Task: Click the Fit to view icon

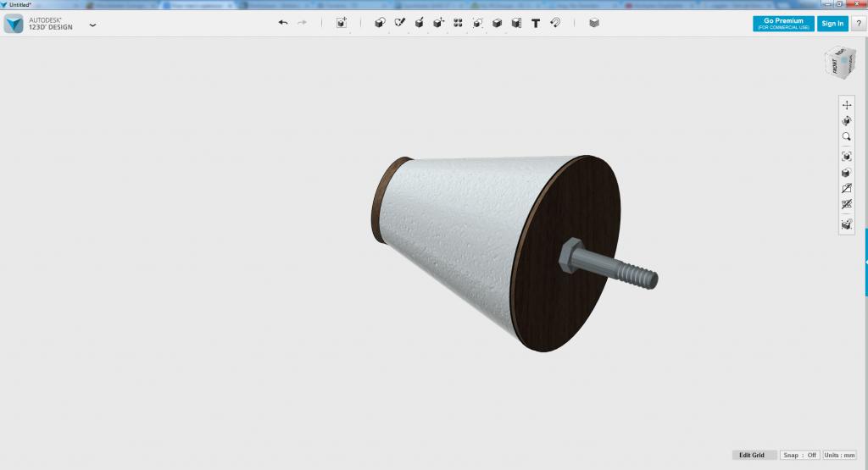Action: click(846, 157)
